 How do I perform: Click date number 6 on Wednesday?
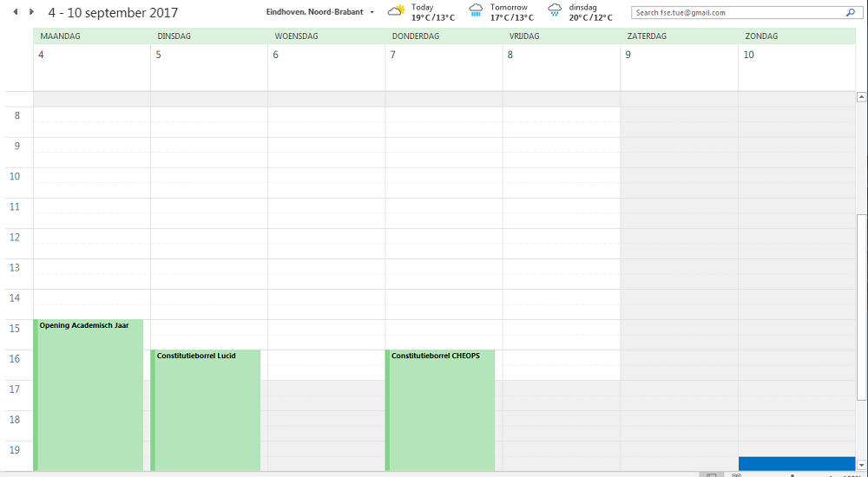pos(276,55)
